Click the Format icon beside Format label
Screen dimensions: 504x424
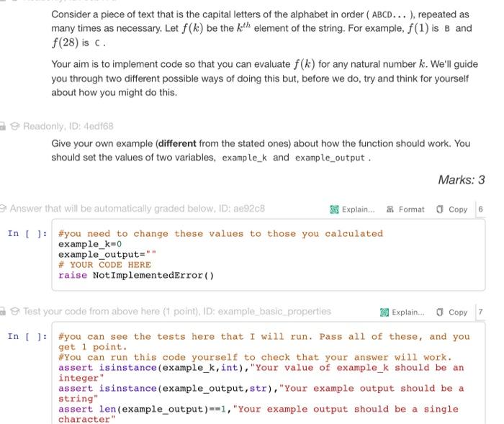(390, 209)
